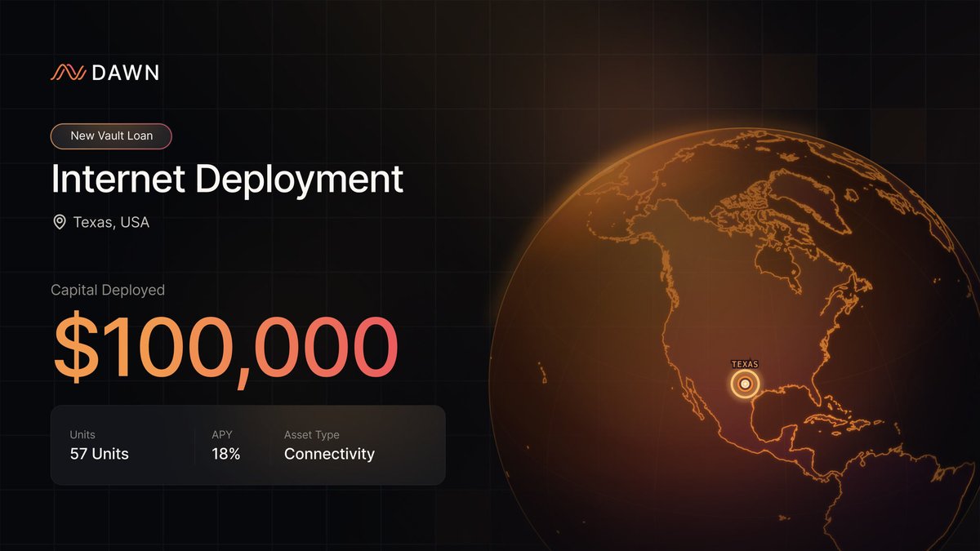
Task: Click the Asset Type label
Action: 312,435
